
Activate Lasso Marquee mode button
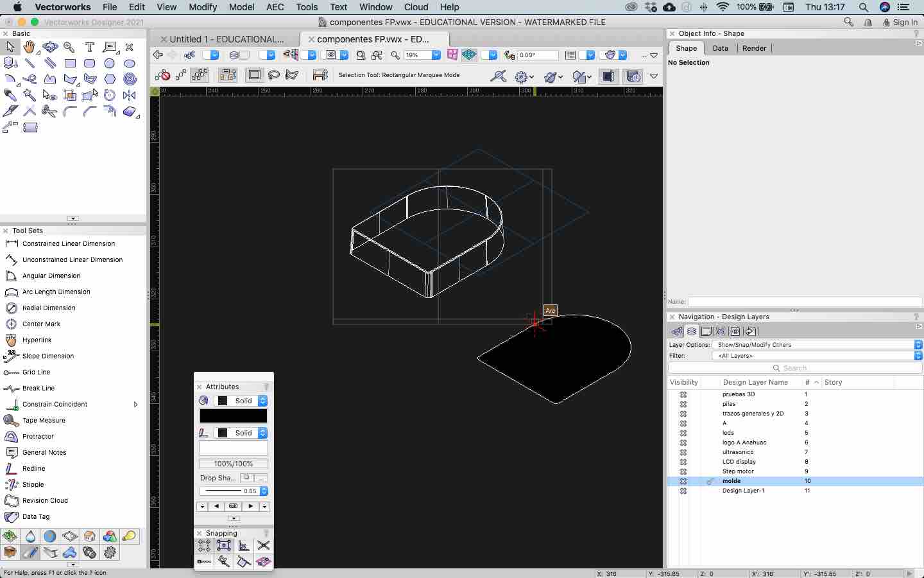[274, 75]
